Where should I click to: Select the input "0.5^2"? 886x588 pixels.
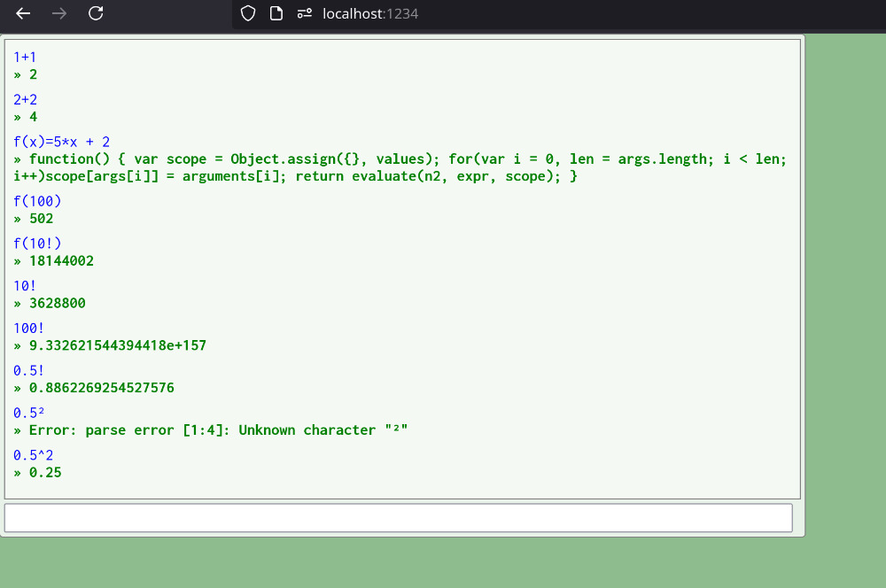tap(34, 455)
